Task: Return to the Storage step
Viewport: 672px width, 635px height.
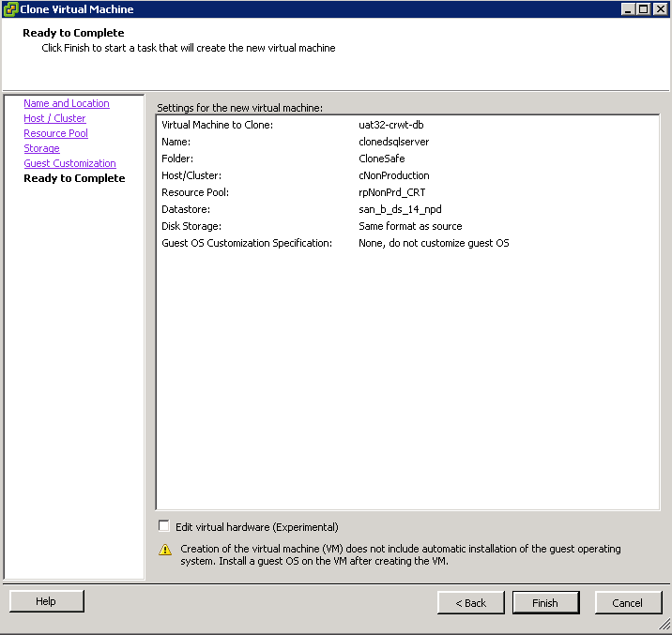Action: (x=41, y=148)
